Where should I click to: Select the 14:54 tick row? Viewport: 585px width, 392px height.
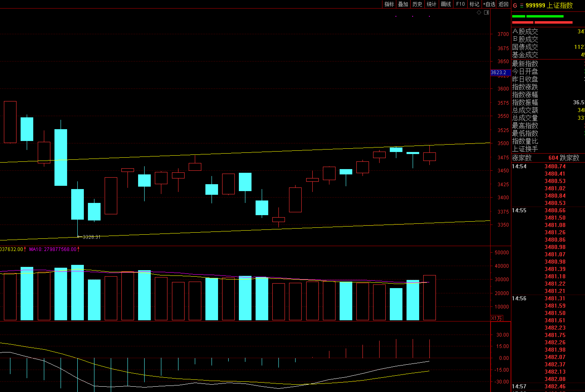(x=548, y=166)
